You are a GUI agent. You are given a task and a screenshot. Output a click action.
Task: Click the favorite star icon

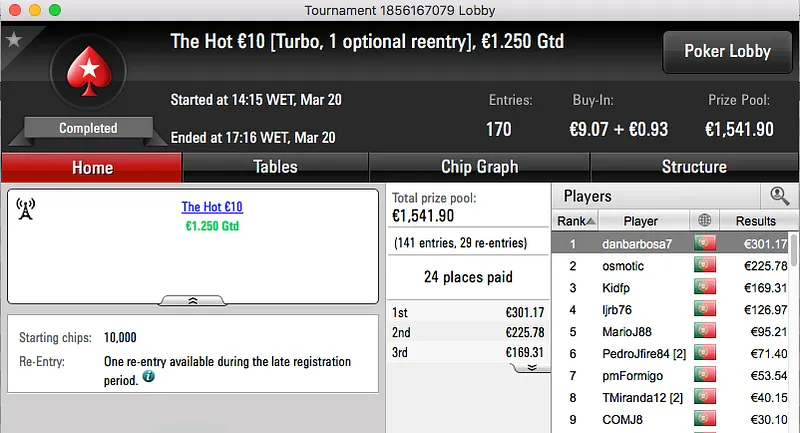14,40
